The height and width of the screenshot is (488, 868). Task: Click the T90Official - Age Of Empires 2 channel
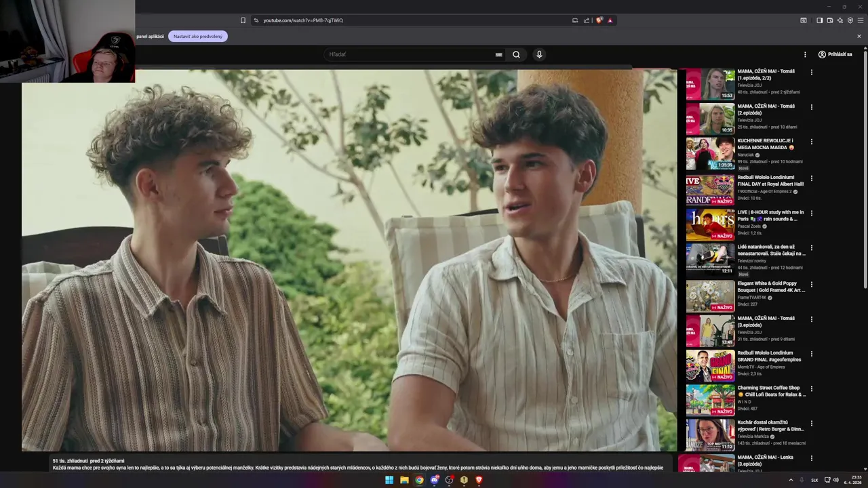tap(765, 191)
